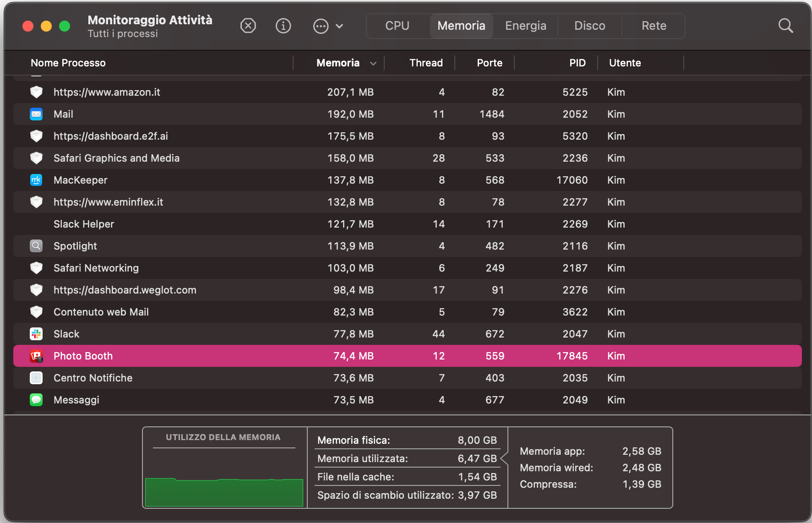812x523 pixels.
Task: Sort by the PID column header
Action: (578, 63)
